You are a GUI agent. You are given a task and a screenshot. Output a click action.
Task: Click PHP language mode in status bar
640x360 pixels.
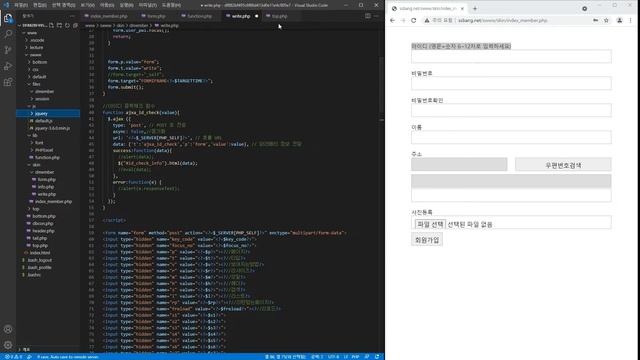[x=355, y=357]
